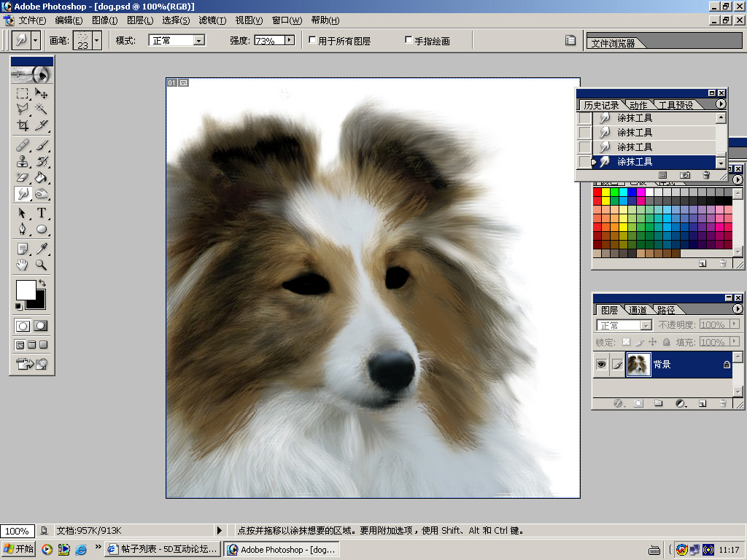Select the Healing Brush tool
The image size is (747, 560).
pyautogui.click(x=23, y=145)
